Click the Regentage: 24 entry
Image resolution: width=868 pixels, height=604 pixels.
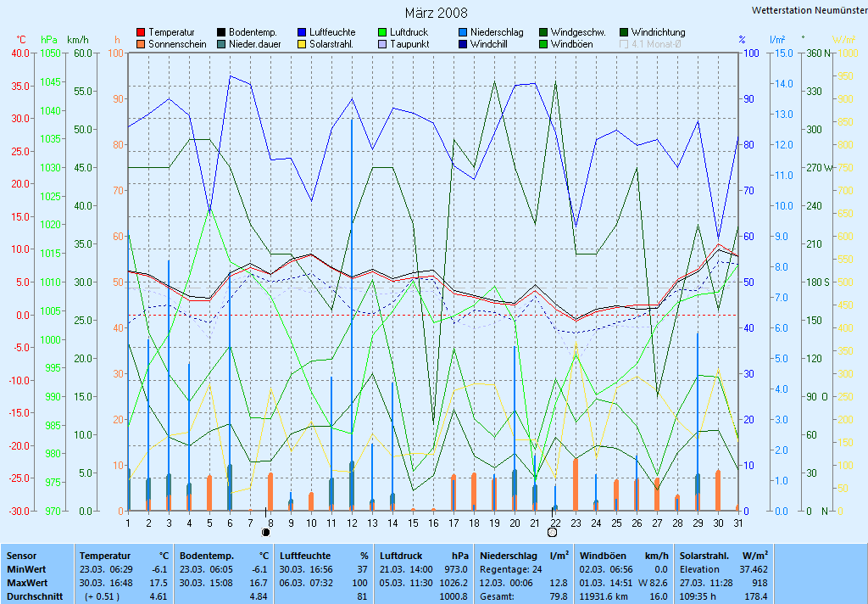coord(511,569)
